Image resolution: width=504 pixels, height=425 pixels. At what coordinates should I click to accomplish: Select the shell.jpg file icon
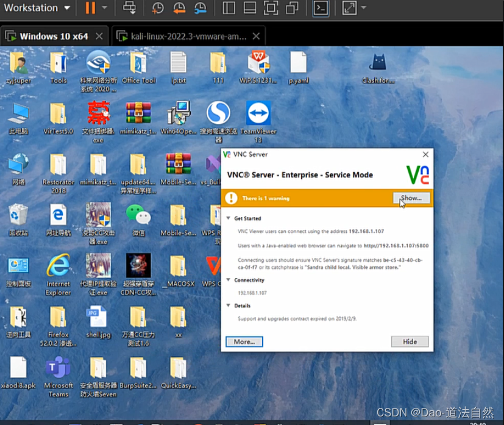98,322
